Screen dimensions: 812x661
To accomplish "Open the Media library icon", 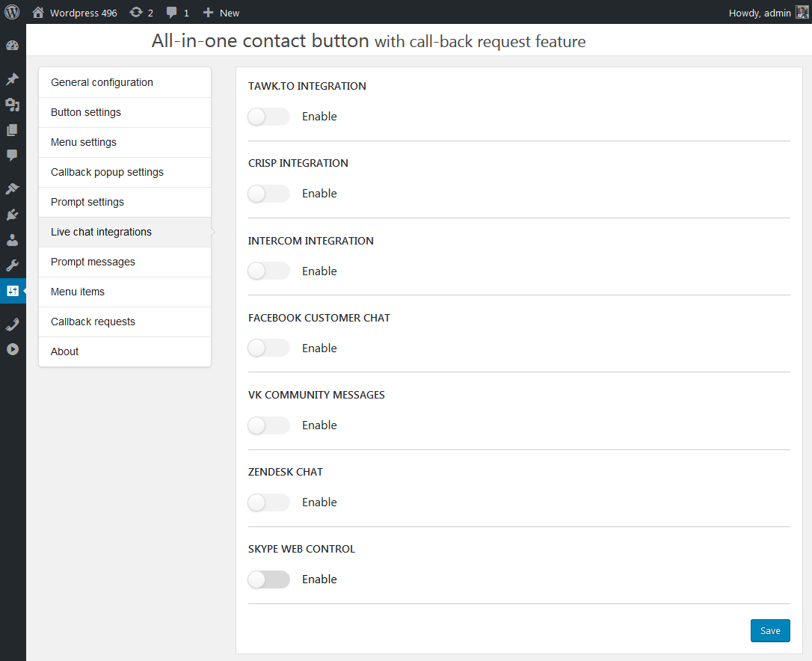I will click(12, 105).
